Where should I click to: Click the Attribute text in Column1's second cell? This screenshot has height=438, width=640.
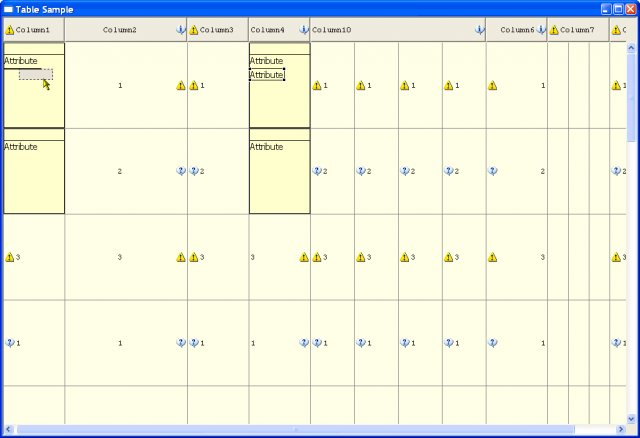pos(21,147)
